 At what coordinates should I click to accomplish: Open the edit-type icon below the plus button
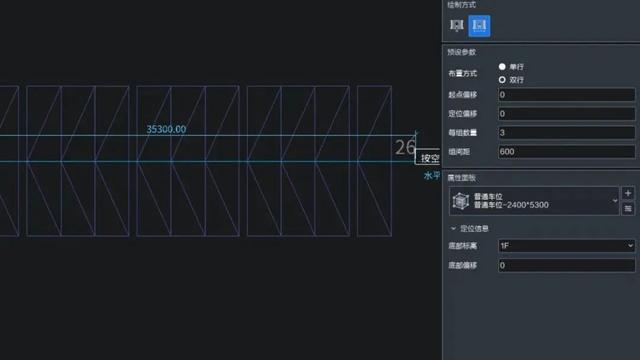[x=628, y=209]
